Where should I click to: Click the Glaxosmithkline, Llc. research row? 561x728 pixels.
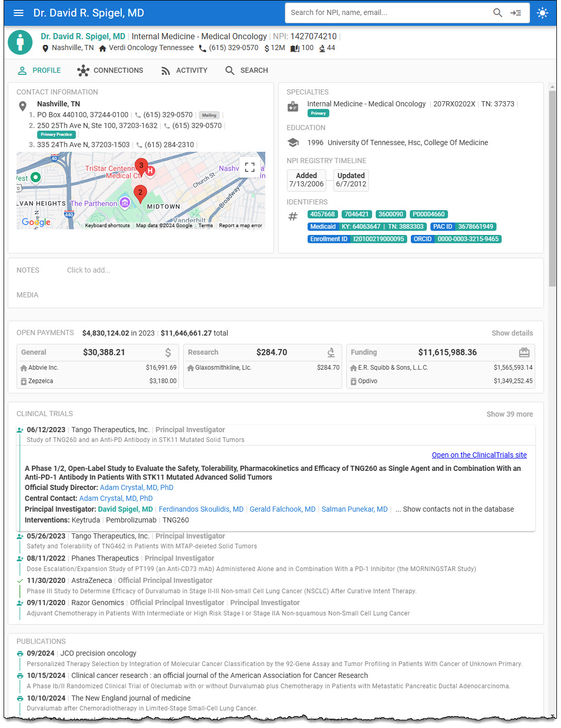[x=263, y=368]
